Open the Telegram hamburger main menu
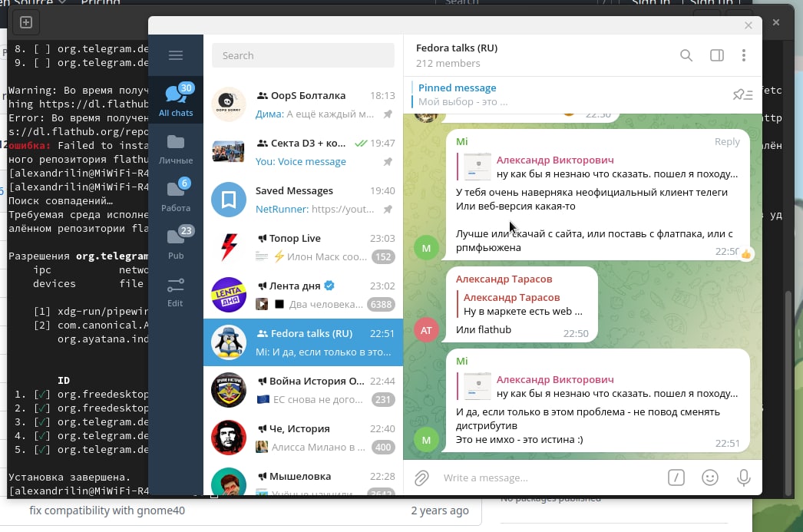 point(176,55)
